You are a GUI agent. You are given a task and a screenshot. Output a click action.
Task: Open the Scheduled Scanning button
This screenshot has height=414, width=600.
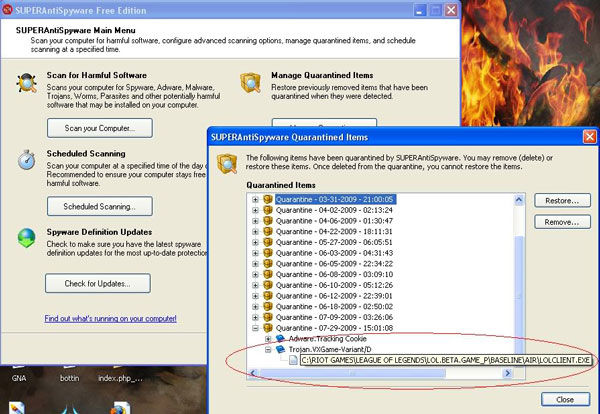click(100, 206)
